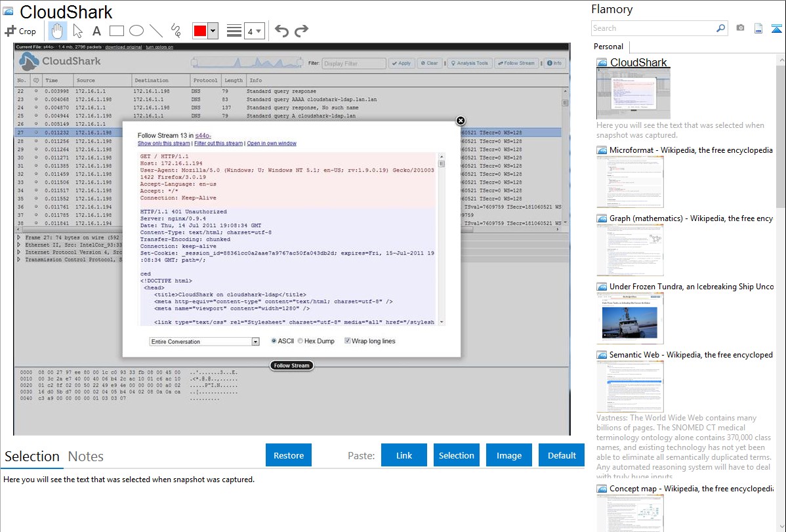Click the packet timeline graph slider
786x532 pixels.
[x=247, y=63]
